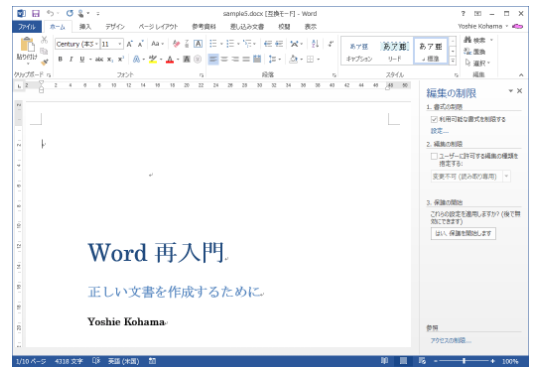Click the zoom in plus button

[493, 361]
